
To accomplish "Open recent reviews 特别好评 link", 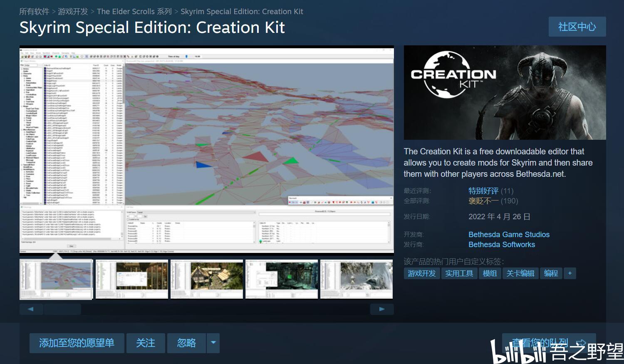I will (x=483, y=191).
